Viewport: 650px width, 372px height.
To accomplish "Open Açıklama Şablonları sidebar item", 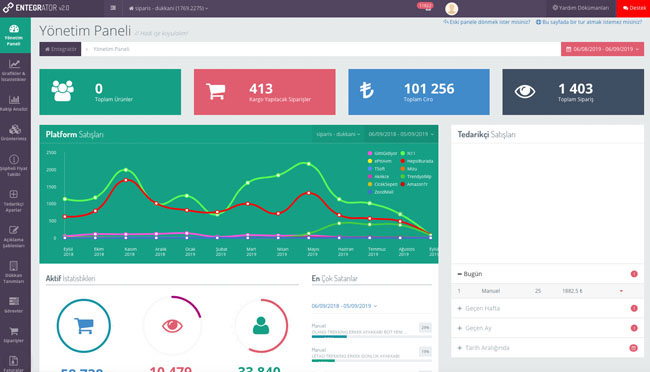I will 15,237.
